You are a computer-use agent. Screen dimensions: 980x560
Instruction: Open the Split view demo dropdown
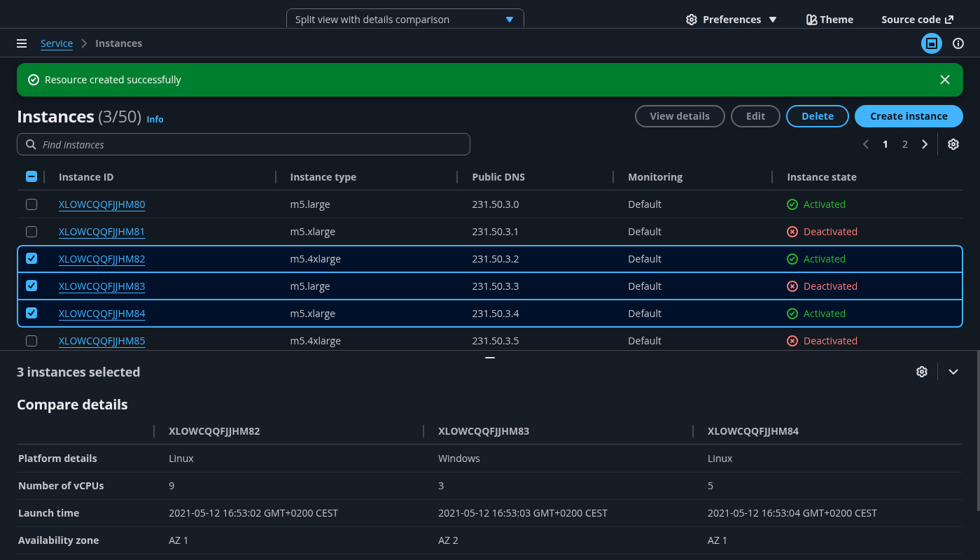coord(405,20)
